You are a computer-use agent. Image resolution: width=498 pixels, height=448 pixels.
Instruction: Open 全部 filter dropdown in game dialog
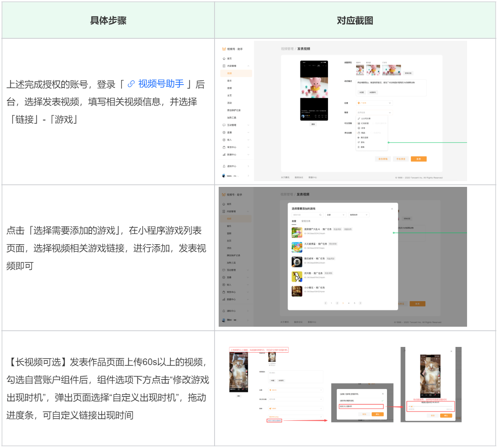(x=336, y=215)
